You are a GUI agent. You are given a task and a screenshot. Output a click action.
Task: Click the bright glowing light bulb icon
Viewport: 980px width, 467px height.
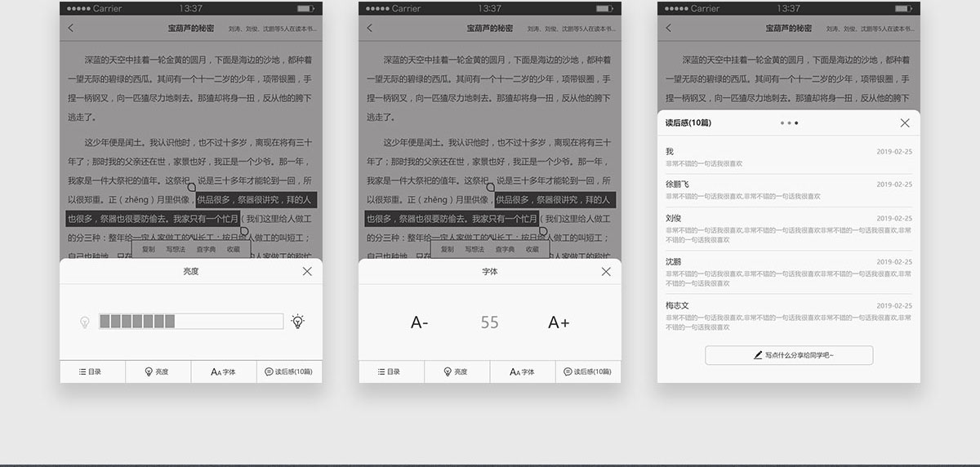pos(299,322)
